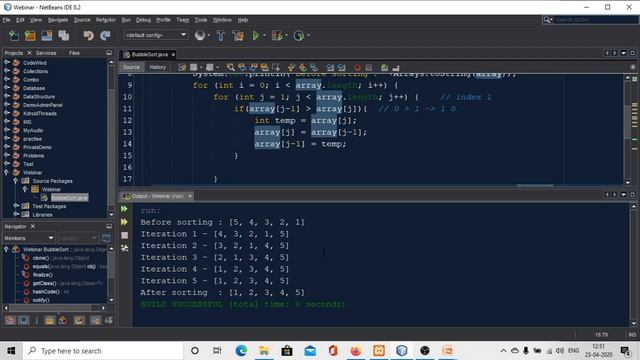Viewport: 640px width, 360px height.
Task: Open the default config dropdown
Action: pyautogui.click(x=156, y=36)
